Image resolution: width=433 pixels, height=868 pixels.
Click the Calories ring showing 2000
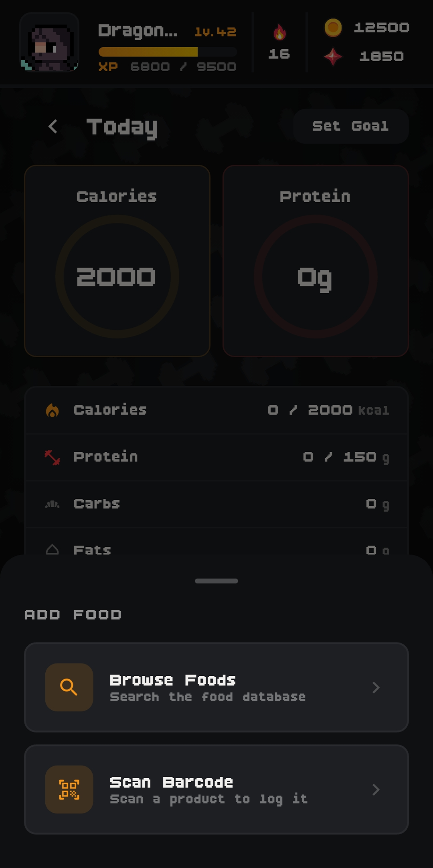pos(117,276)
